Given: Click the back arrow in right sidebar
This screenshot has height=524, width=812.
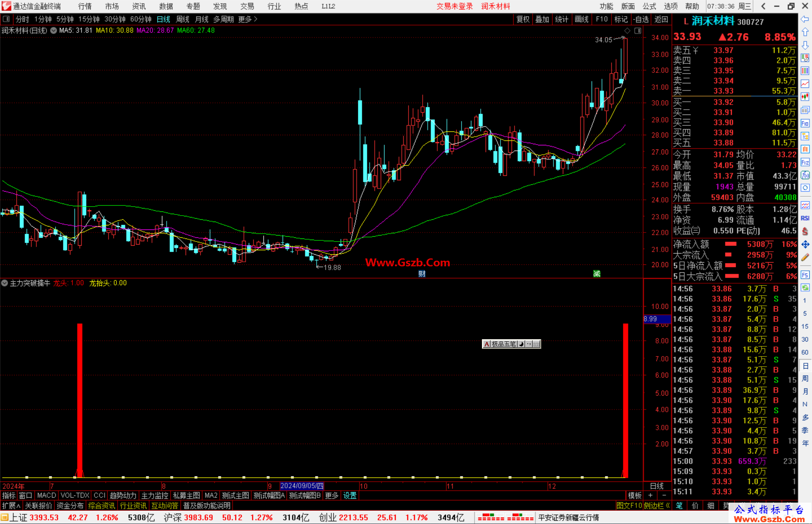Looking at the screenshot, I should pyautogui.click(x=805, y=19).
